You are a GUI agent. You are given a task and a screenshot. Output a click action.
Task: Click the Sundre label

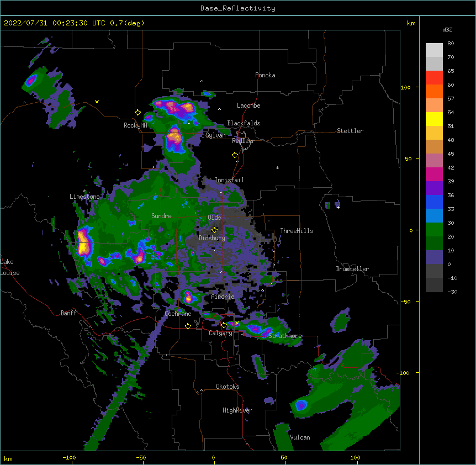click(x=161, y=216)
